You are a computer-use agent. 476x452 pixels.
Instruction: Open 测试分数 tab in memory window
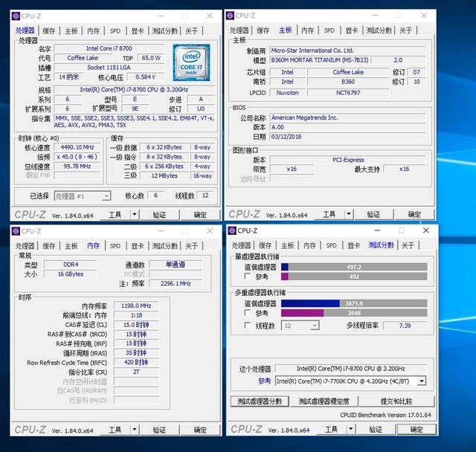(165, 246)
